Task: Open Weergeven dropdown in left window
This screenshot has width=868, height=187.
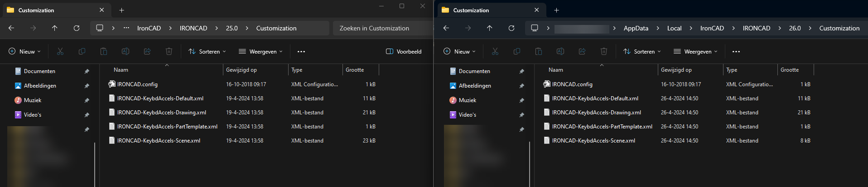Action: (x=260, y=52)
